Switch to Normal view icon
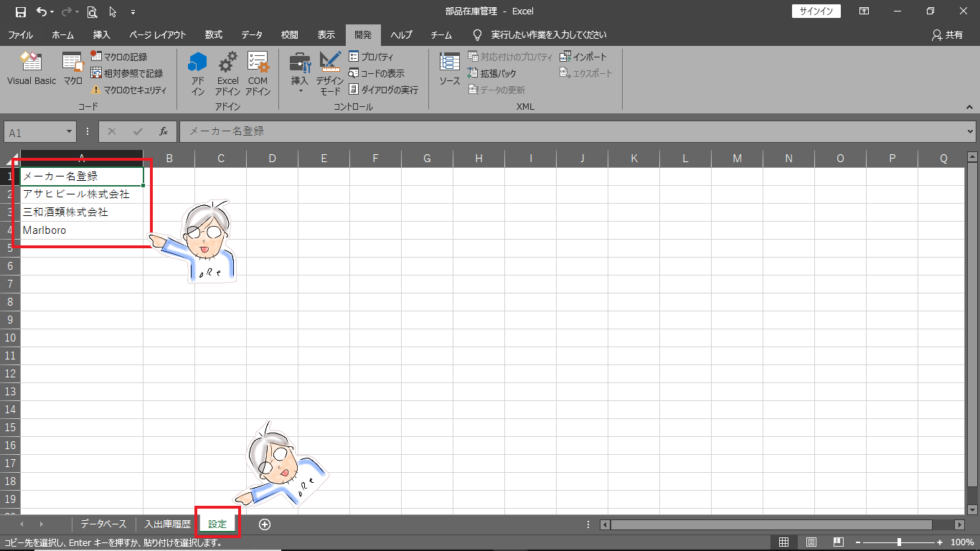This screenshot has width=980, height=551. (784, 542)
